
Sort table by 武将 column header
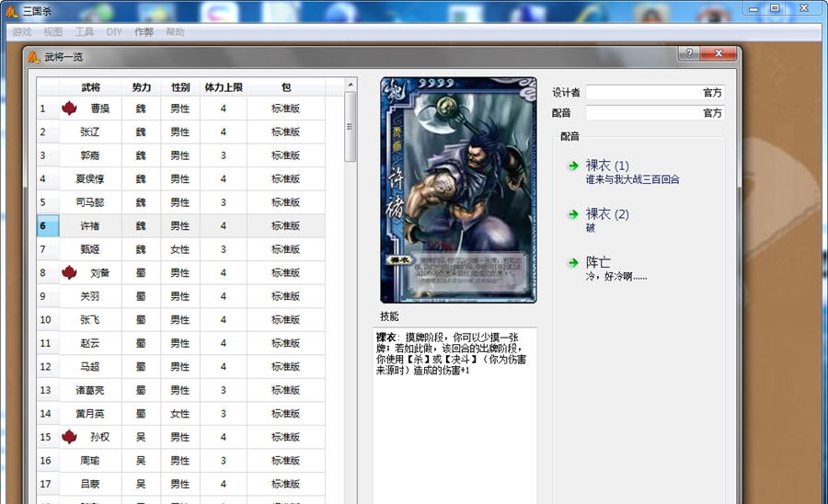[90, 87]
